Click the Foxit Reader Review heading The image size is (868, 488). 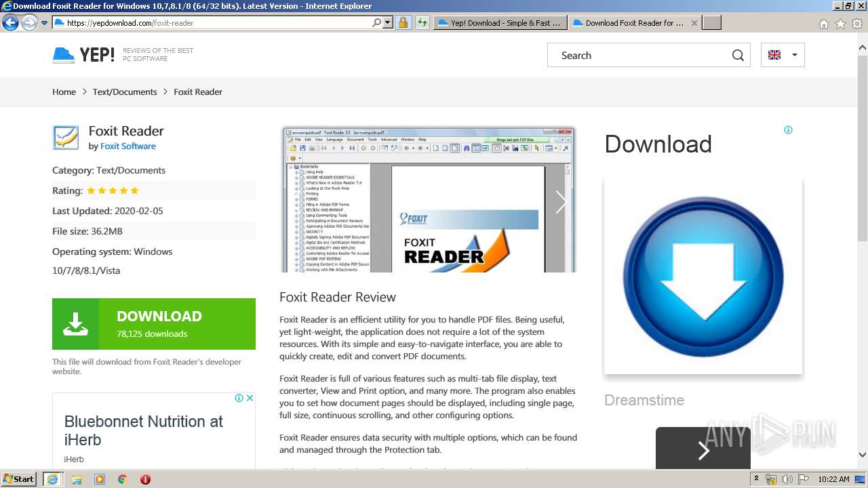[x=338, y=298]
